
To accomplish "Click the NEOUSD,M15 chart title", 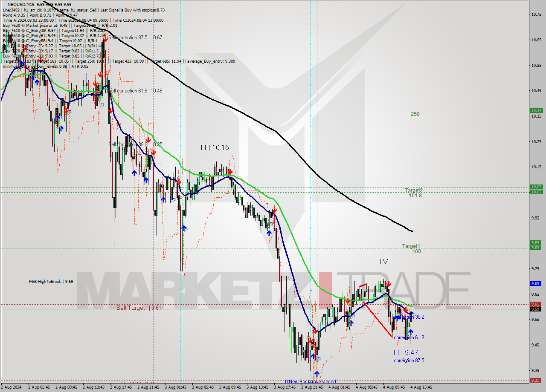I will (22, 5).
